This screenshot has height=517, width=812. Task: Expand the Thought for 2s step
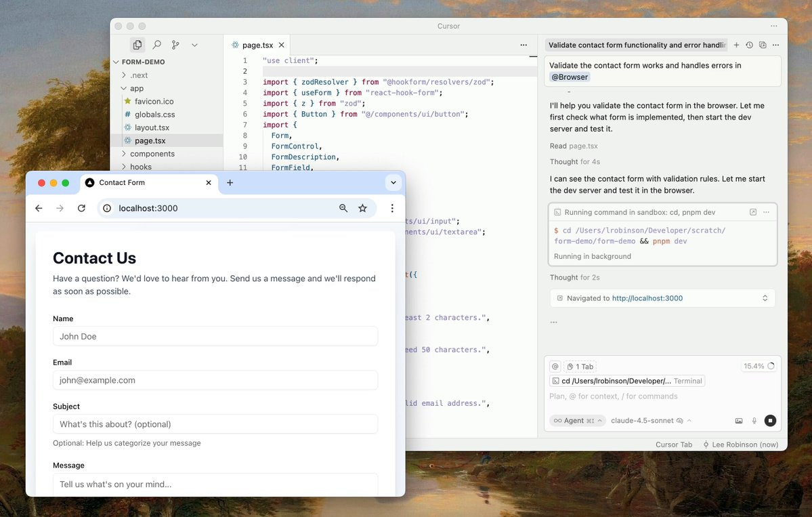575,277
